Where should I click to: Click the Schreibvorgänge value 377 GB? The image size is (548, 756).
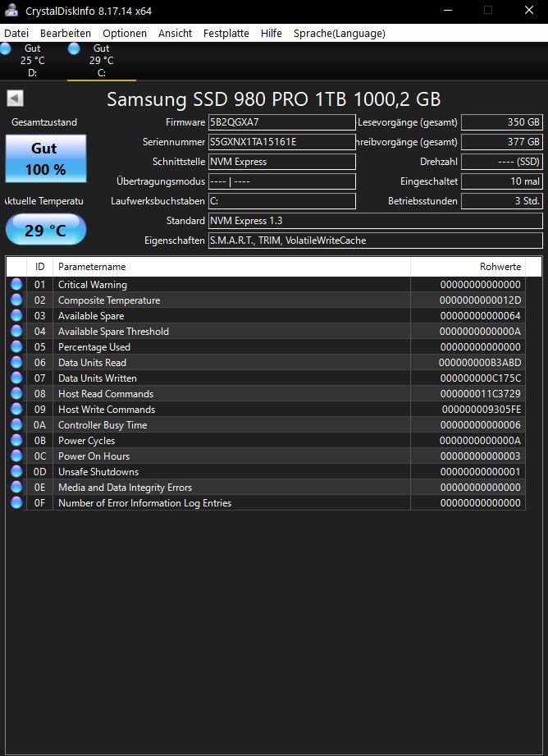pos(502,142)
